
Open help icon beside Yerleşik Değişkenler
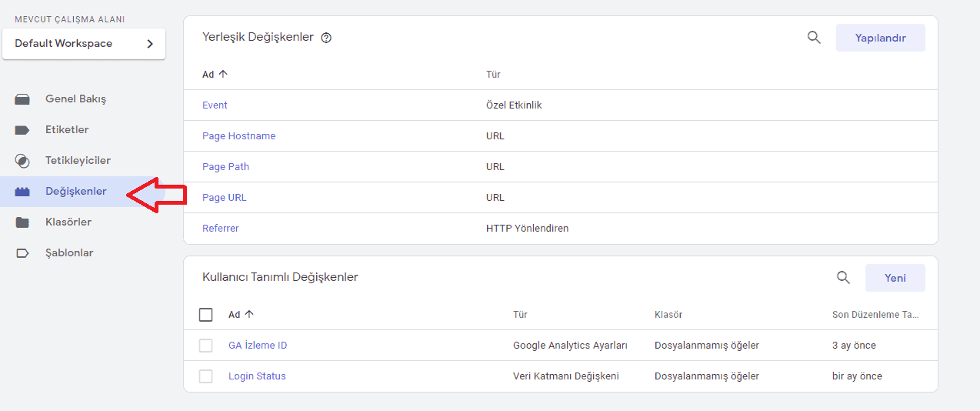[326, 38]
